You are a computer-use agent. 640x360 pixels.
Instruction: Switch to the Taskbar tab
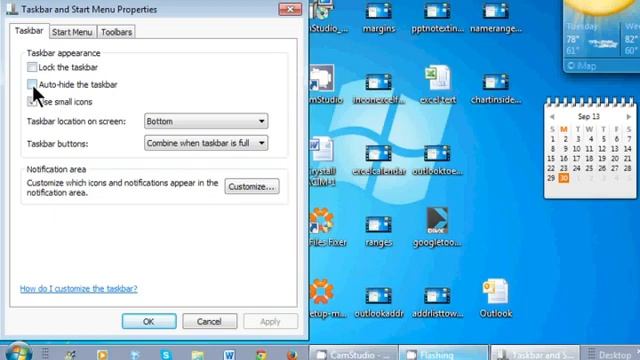(29, 31)
